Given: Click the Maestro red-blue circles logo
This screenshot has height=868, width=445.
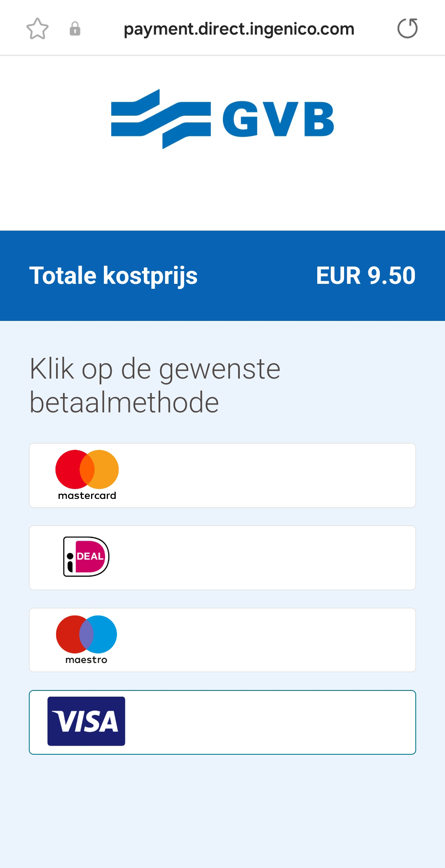Looking at the screenshot, I should pyautogui.click(x=87, y=634).
